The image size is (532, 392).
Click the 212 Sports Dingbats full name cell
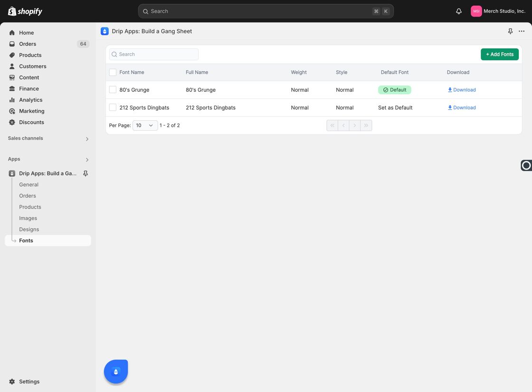[211, 107]
